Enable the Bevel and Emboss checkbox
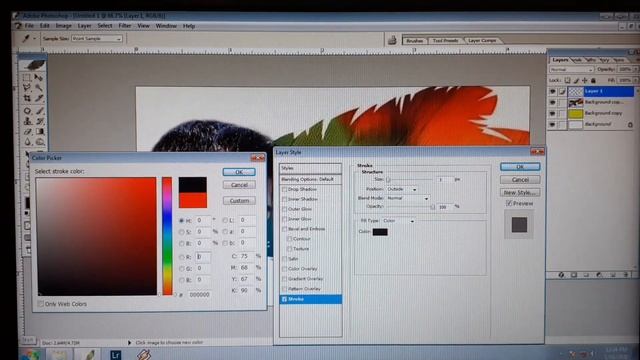The height and width of the screenshot is (360, 640). click(x=284, y=229)
